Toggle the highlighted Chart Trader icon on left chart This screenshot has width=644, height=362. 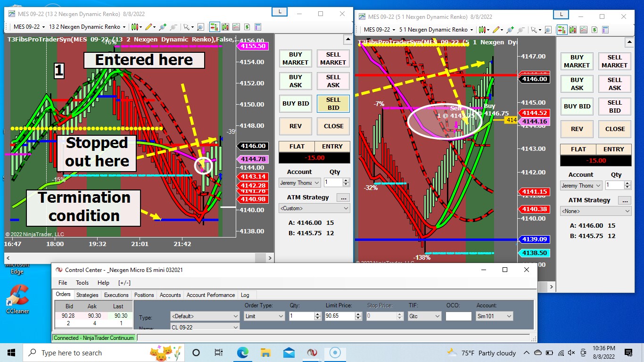215,27
